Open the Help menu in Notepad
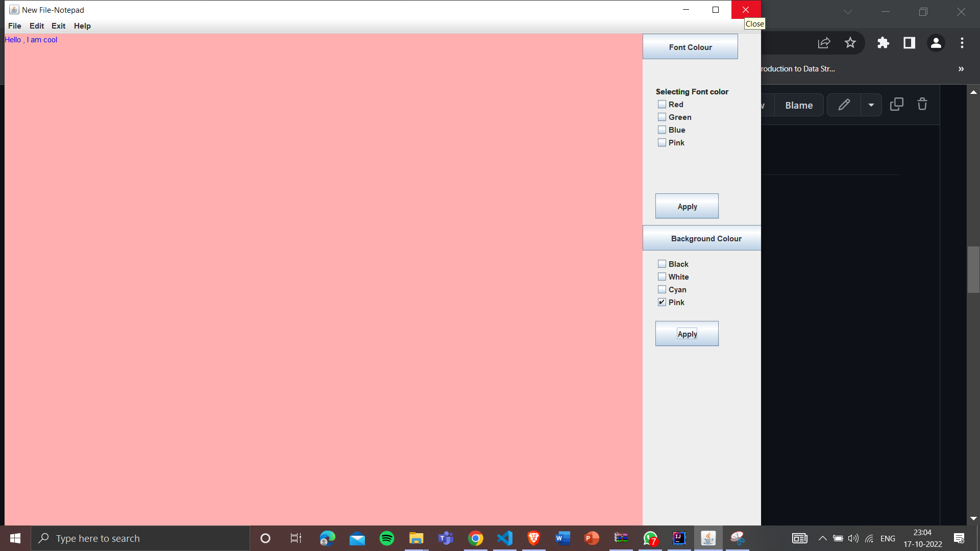The width and height of the screenshot is (980, 551). (82, 26)
